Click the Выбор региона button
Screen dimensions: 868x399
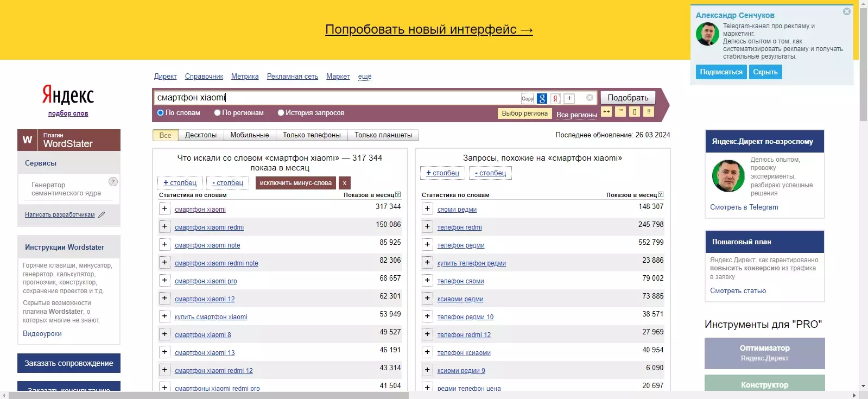pos(524,113)
